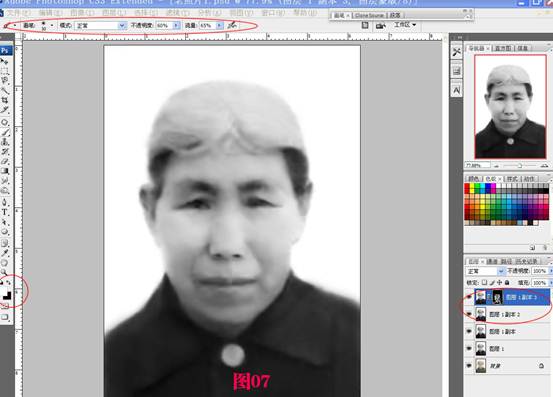
Task: Open layer blend mode 正常 dropdown
Action: point(485,271)
